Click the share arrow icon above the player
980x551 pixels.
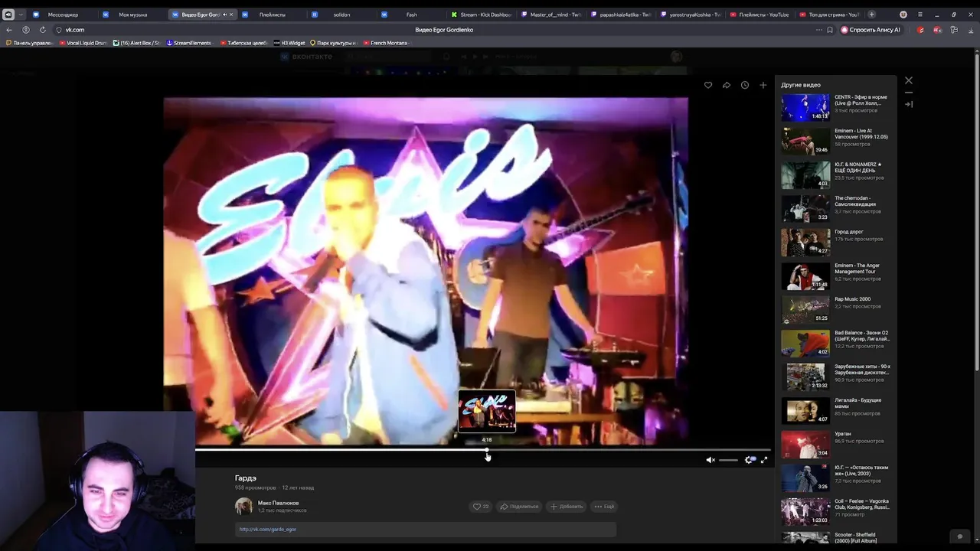coord(726,85)
